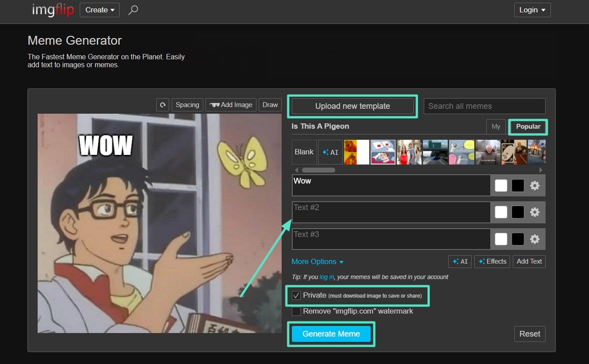Switch to the Popular templates tab
This screenshot has width=589, height=364.
(x=528, y=127)
